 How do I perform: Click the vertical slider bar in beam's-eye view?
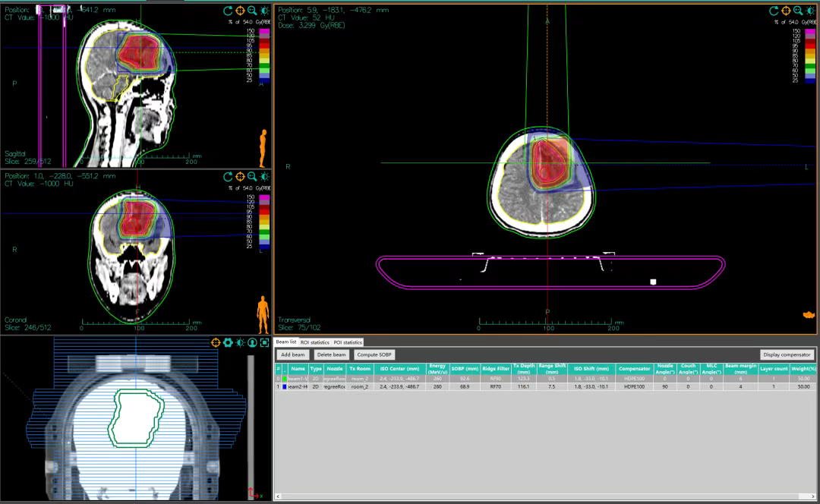pos(250,425)
